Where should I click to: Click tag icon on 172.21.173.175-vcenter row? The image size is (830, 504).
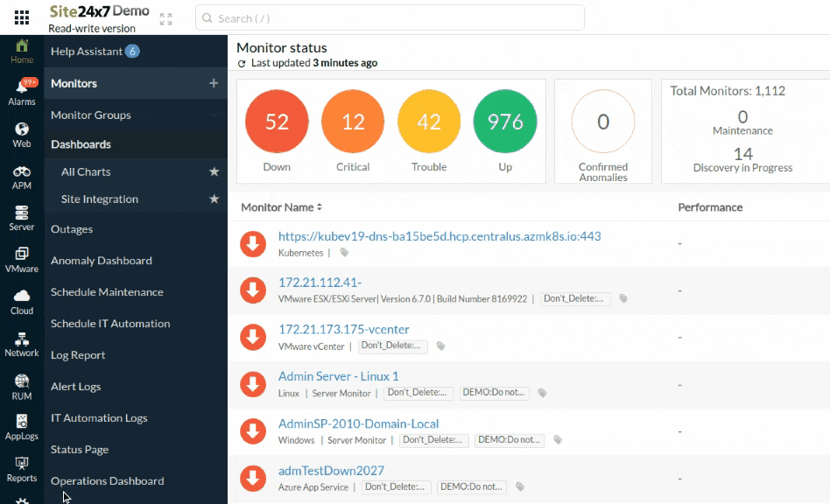click(440, 346)
